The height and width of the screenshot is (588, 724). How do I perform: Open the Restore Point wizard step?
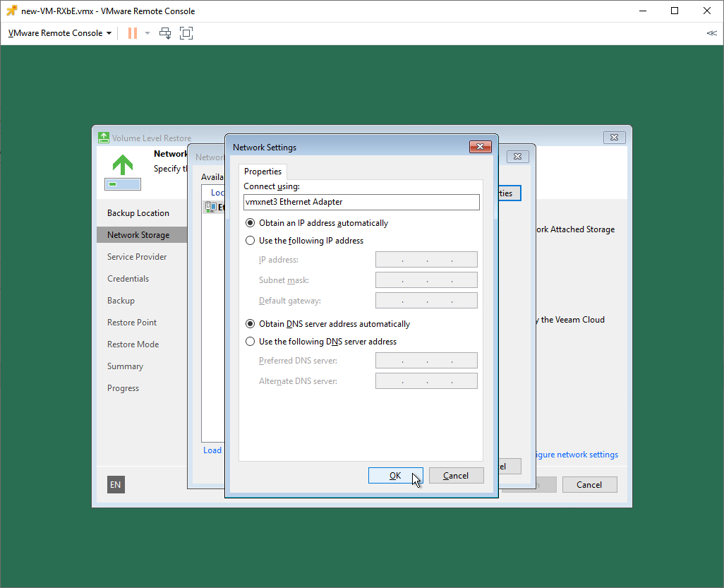(x=131, y=323)
